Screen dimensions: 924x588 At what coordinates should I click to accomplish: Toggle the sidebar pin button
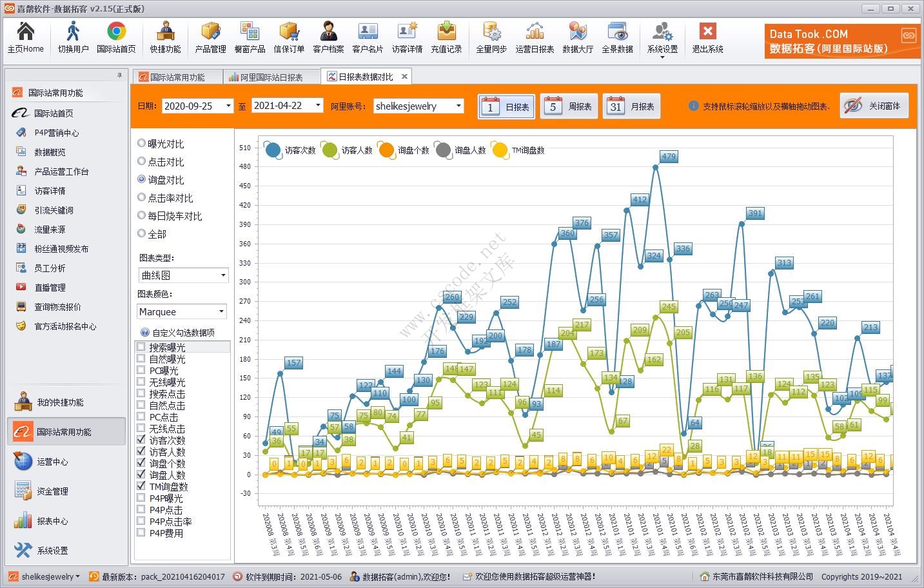119,75
